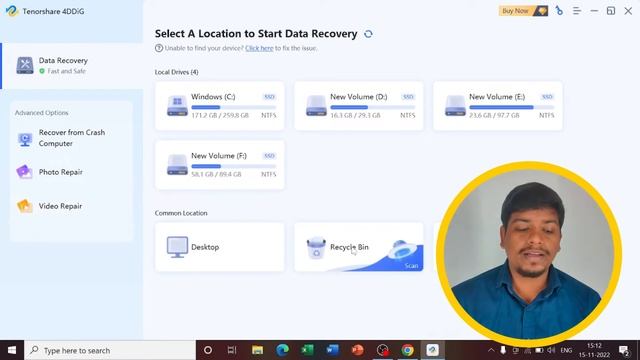
Task: Refresh the drive list with refresh icon
Action: 368,34
